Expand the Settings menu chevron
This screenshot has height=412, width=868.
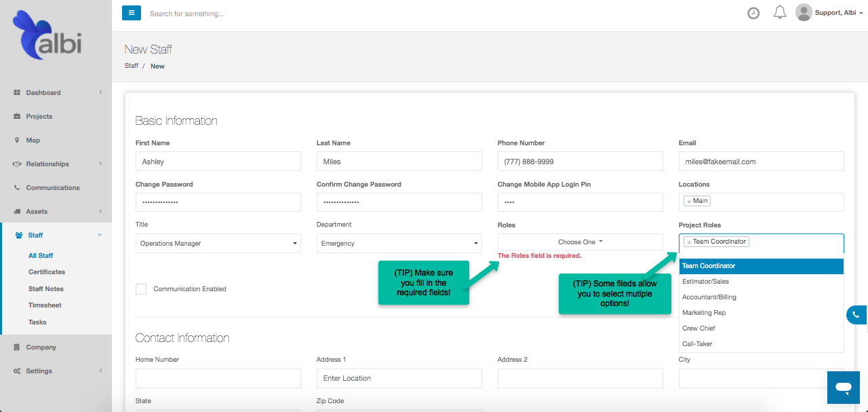tap(100, 371)
